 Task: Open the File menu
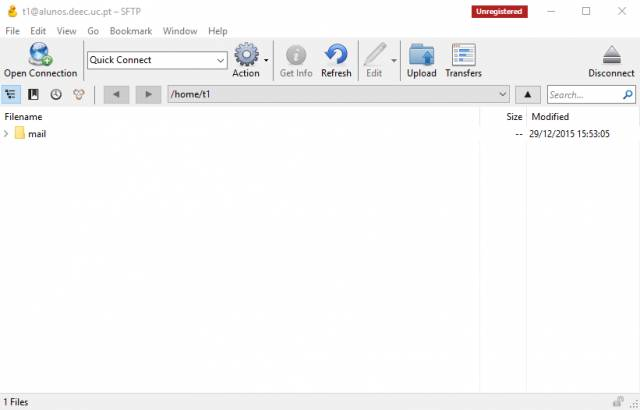[13, 31]
